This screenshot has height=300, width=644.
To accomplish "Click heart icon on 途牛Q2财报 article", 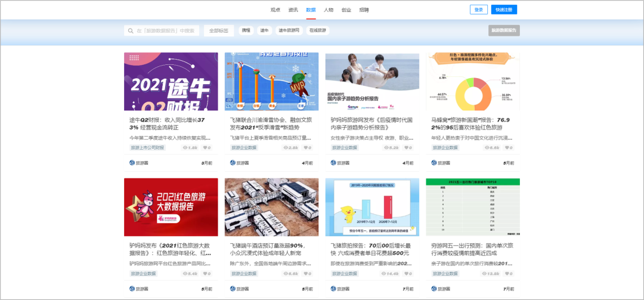I will pos(205,147).
